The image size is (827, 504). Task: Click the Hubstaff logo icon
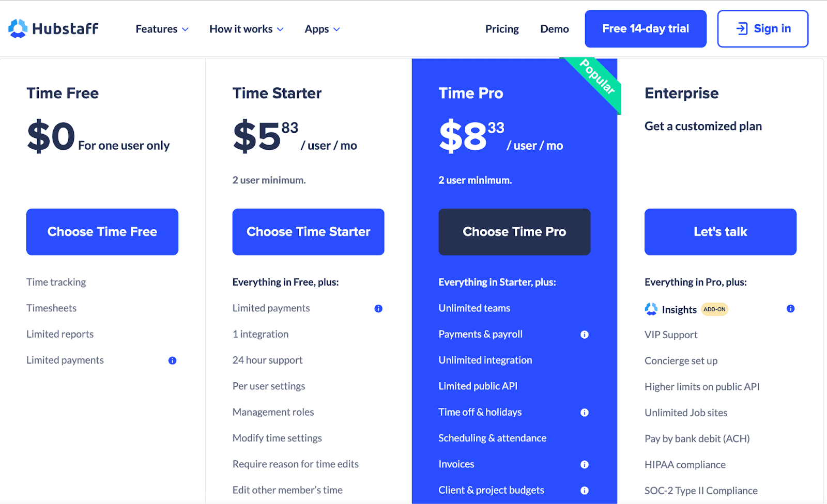18,28
